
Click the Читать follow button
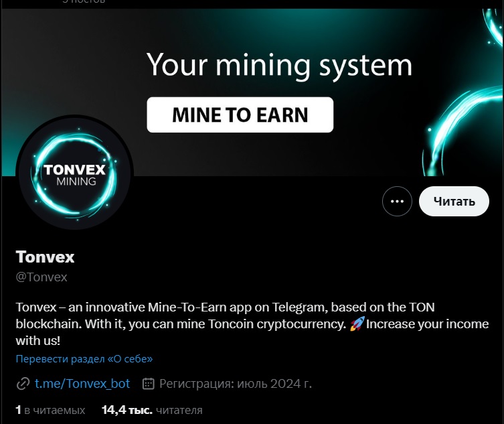point(454,202)
